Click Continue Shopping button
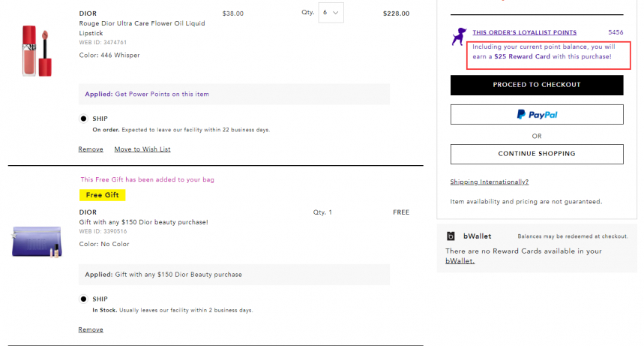This screenshot has width=644, height=346. click(537, 154)
